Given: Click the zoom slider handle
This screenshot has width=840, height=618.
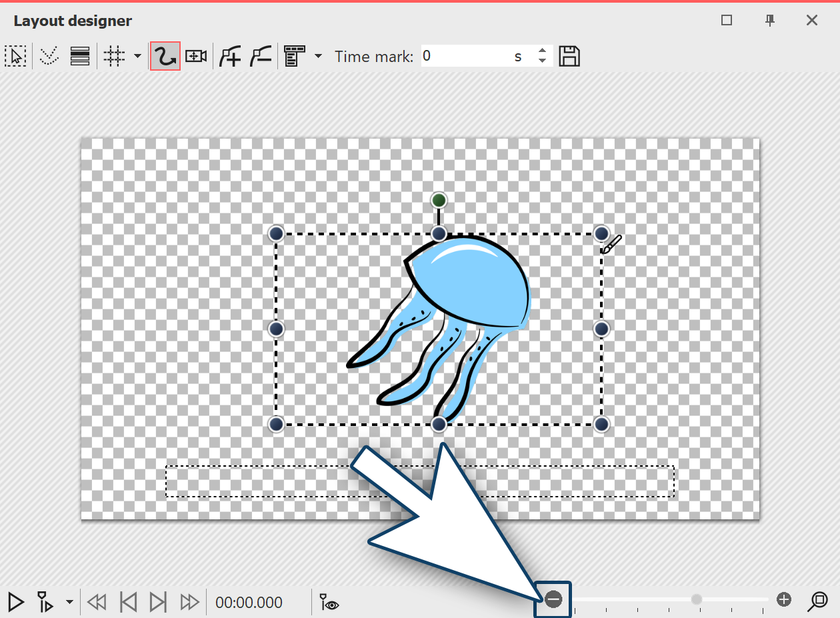Looking at the screenshot, I should click(697, 600).
